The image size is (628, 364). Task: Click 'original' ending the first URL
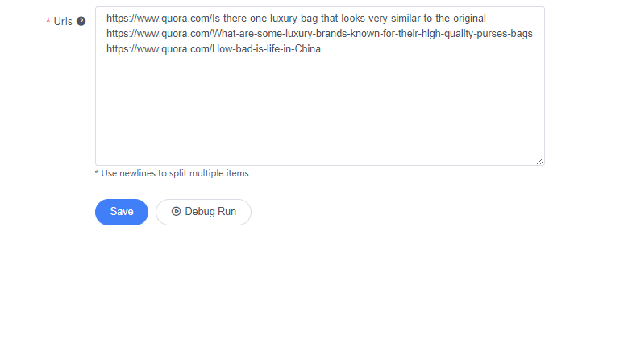pos(469,19)
